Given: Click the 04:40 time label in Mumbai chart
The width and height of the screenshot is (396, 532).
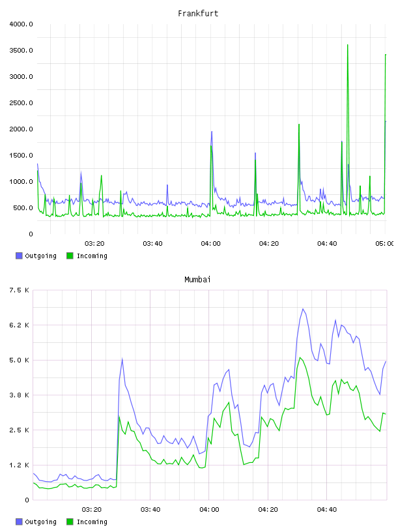Looking at the screenshot, I should pos(327,510).
